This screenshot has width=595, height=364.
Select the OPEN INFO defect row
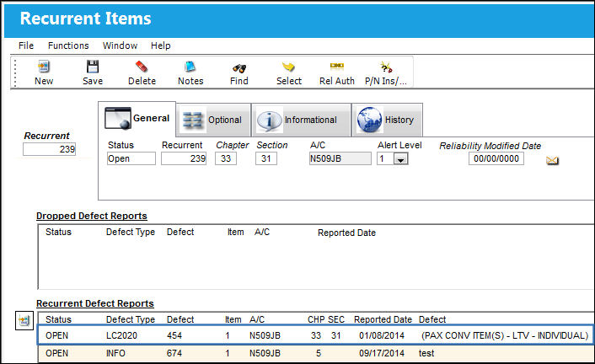coord(315,353)
